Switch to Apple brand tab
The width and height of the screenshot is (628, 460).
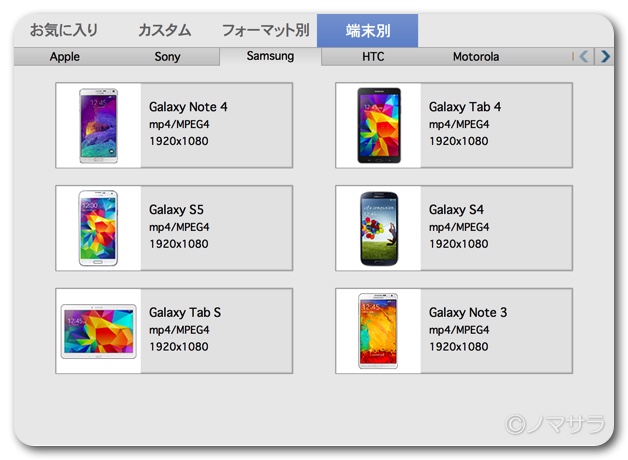click(x=65, y=57)
